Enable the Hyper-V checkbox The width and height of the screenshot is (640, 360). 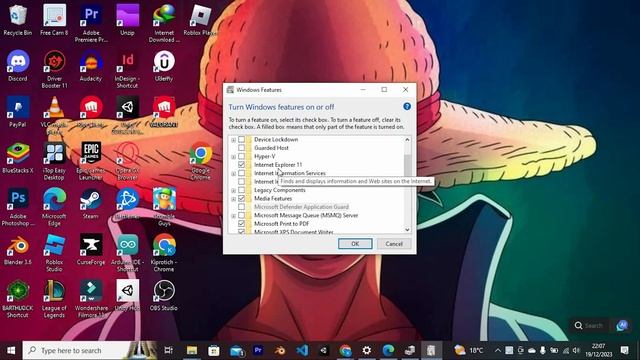[x=242, y=156]
